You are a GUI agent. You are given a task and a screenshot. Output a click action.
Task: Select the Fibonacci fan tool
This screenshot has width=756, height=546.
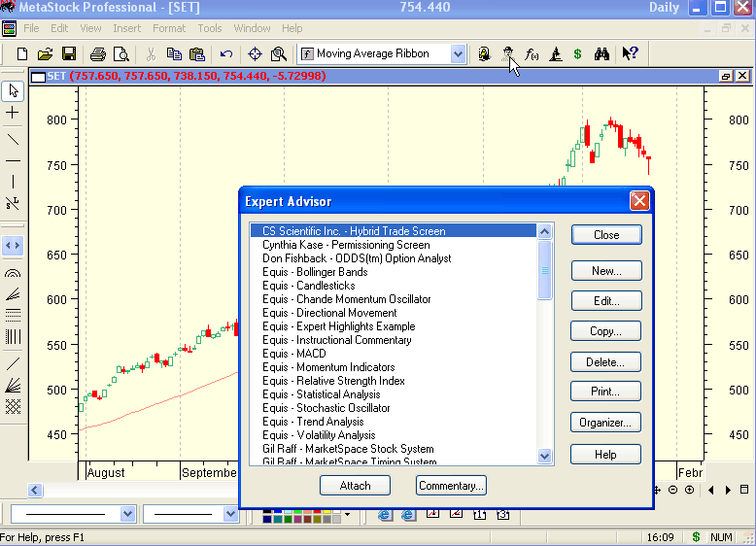tap(13, 294)
